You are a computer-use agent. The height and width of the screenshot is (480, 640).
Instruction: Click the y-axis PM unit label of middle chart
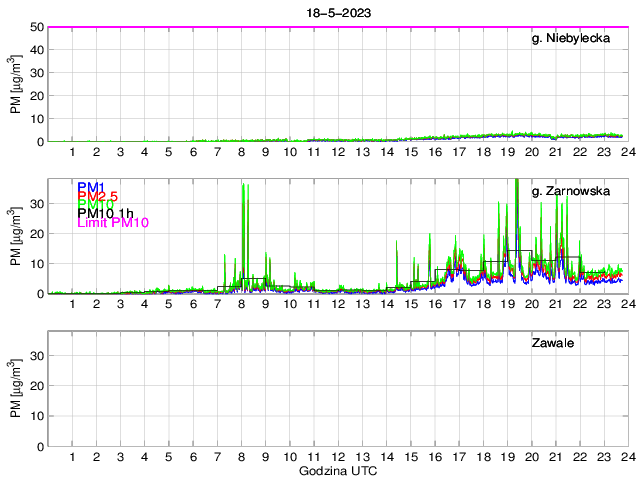(x=15, y=237)
